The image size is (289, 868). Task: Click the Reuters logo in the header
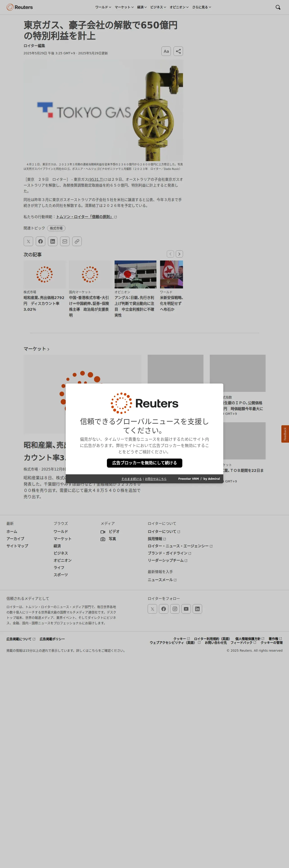[20, 7]
